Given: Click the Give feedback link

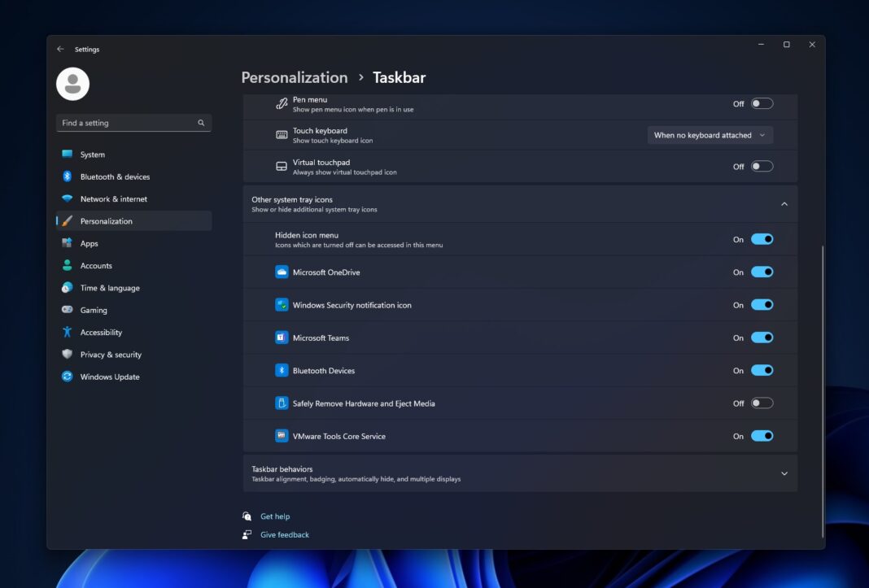Looking at the screenshot, I should (284, 534).
